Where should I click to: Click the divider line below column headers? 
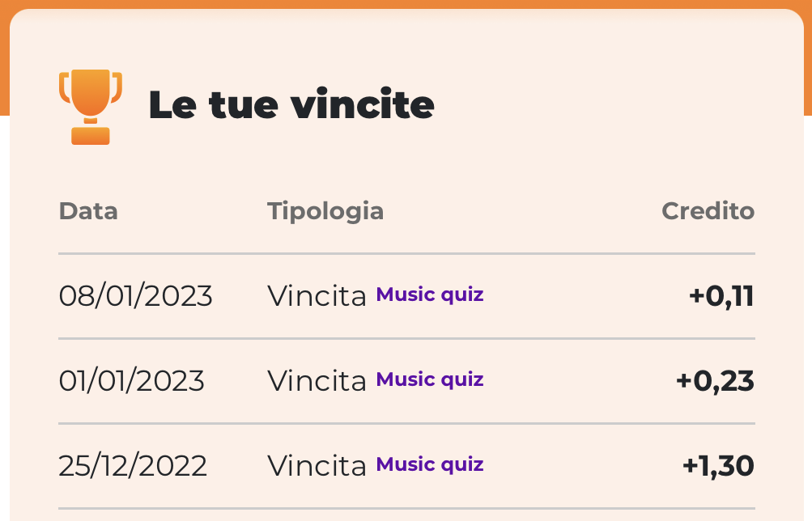[406, 253]
